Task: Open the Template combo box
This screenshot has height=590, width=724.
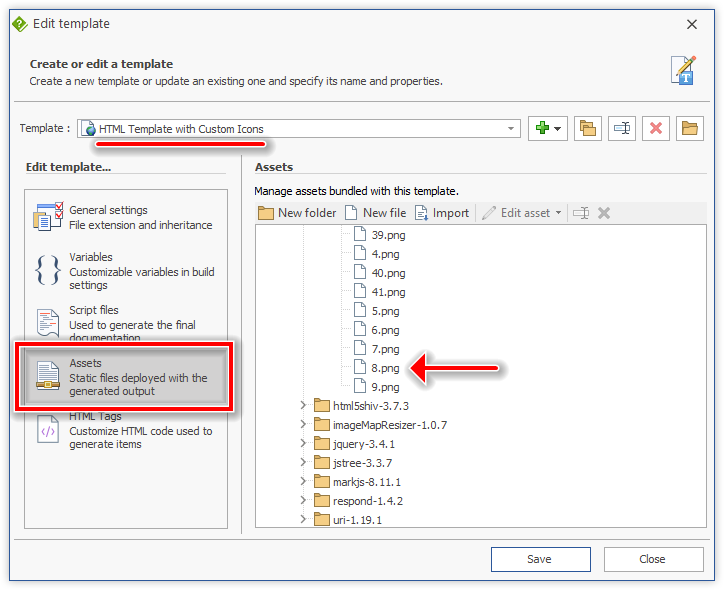Action: point(299,128)
